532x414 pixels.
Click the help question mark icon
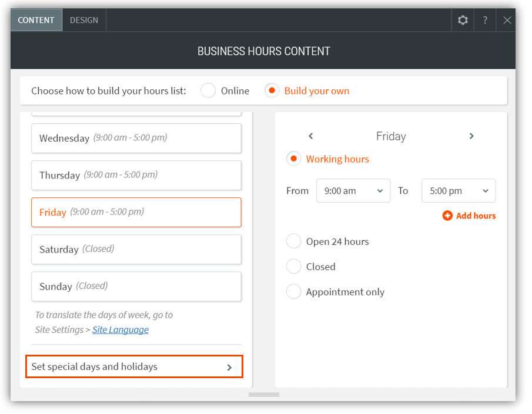485,20
